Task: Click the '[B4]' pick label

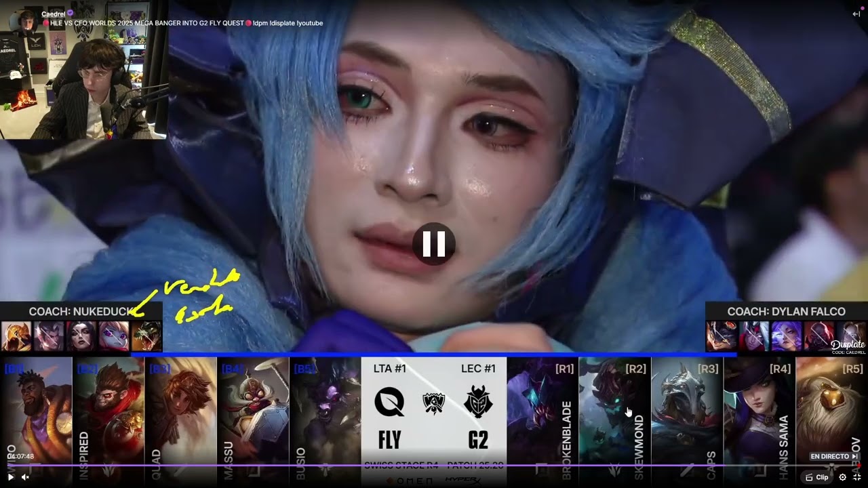Action: coord(233,369)
